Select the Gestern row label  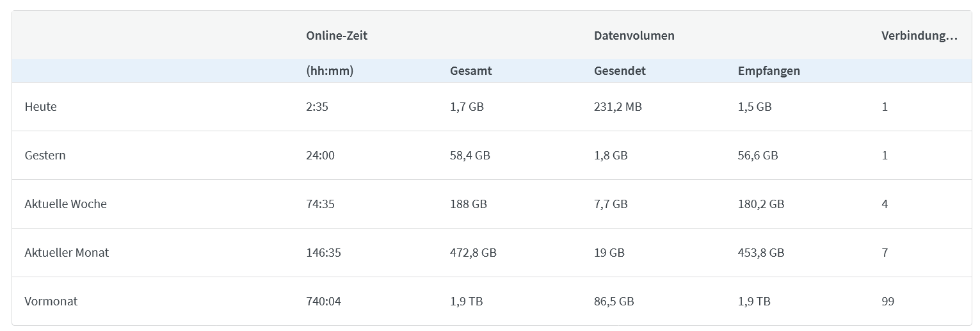click(x=45, y=156)
